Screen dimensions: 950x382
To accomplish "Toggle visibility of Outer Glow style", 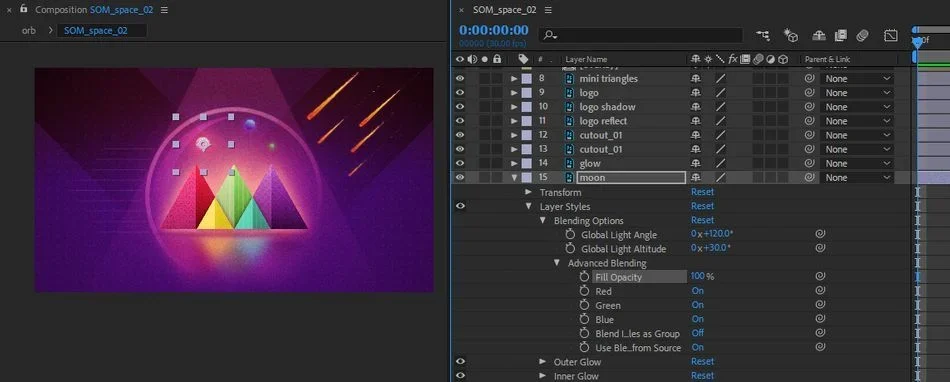I will coord(460,362).
